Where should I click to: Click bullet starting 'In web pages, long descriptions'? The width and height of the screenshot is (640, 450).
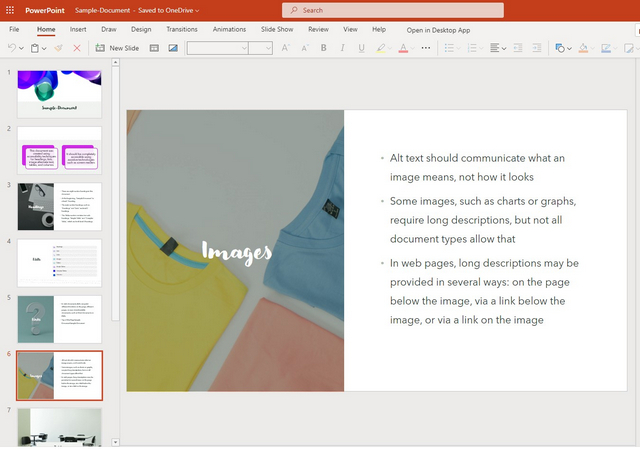(x=484, y=292)
